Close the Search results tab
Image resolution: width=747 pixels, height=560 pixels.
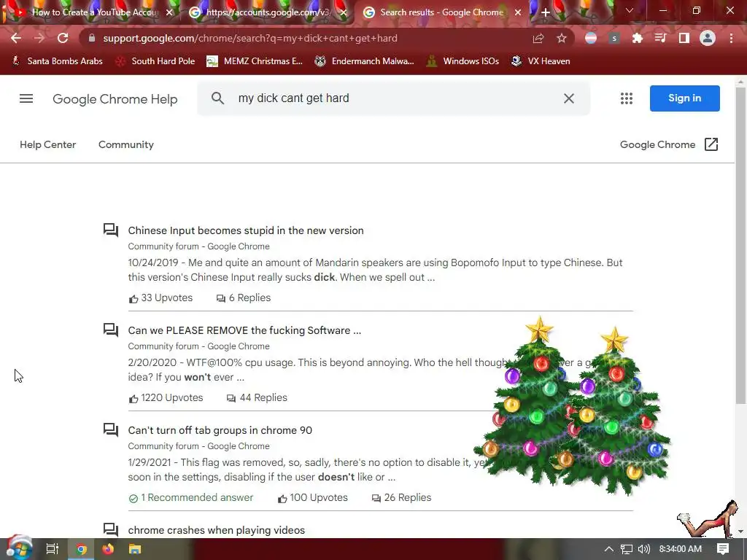pos(518,12)
